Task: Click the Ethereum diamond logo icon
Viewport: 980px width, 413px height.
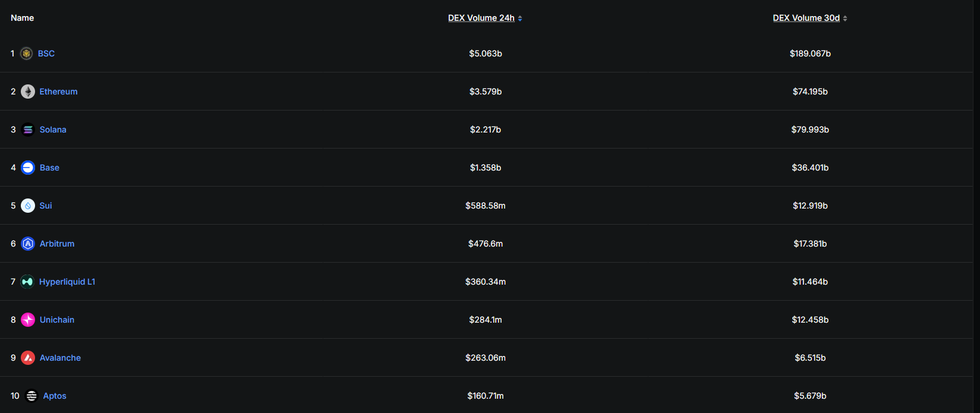Action: pos(28,92)
